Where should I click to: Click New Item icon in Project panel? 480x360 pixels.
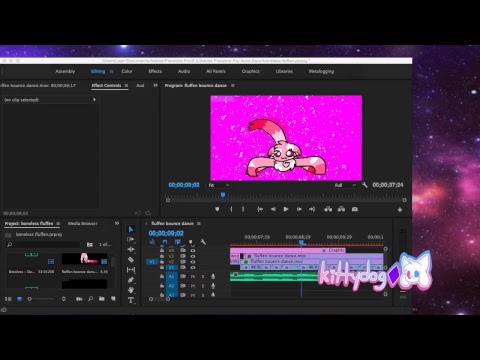113,299
